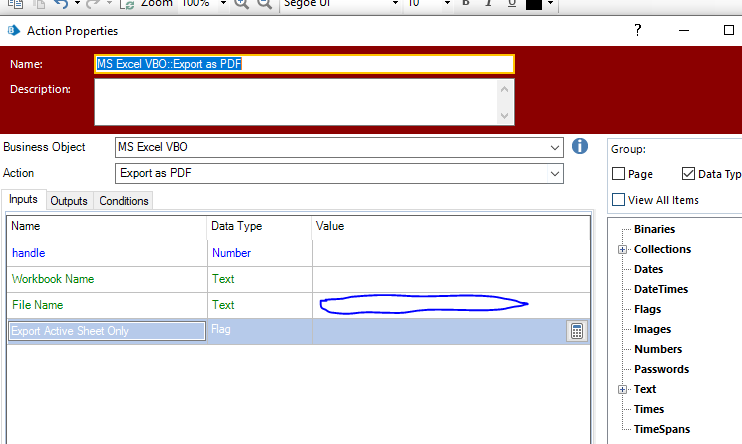Select Dates in the data tree
The height and width of the screenshot is (444, 742).
tap(648, 269)
